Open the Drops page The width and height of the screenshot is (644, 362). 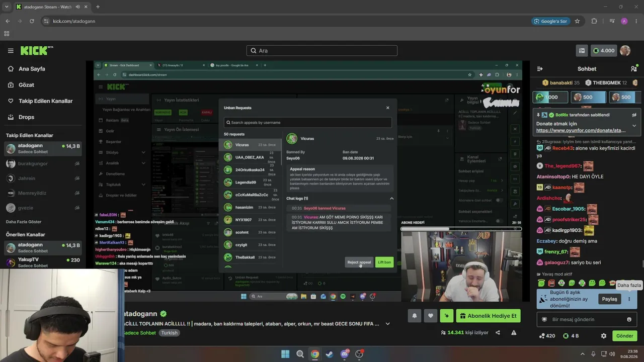click(x=26, y=117)
